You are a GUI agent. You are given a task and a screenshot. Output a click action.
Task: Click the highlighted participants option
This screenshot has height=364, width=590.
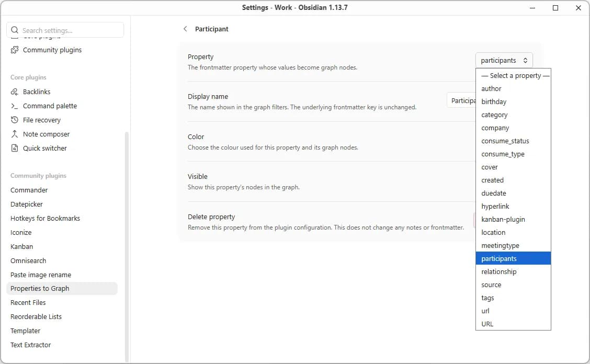click(x=513, y=258)
